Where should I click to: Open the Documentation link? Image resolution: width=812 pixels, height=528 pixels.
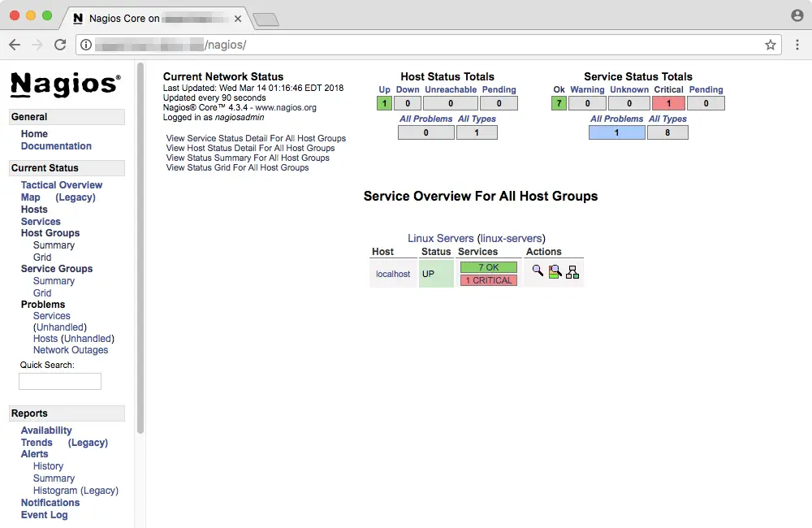(x=56, y=146)
